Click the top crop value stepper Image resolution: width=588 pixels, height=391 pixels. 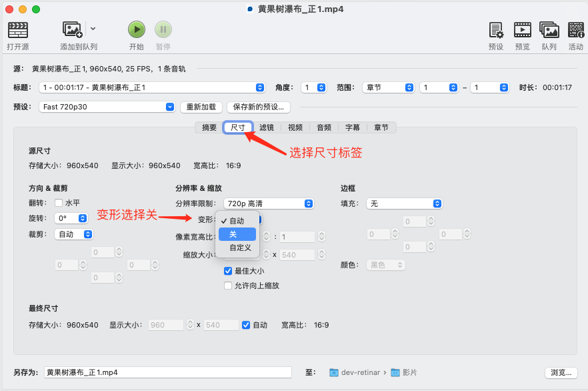(119, 252)
